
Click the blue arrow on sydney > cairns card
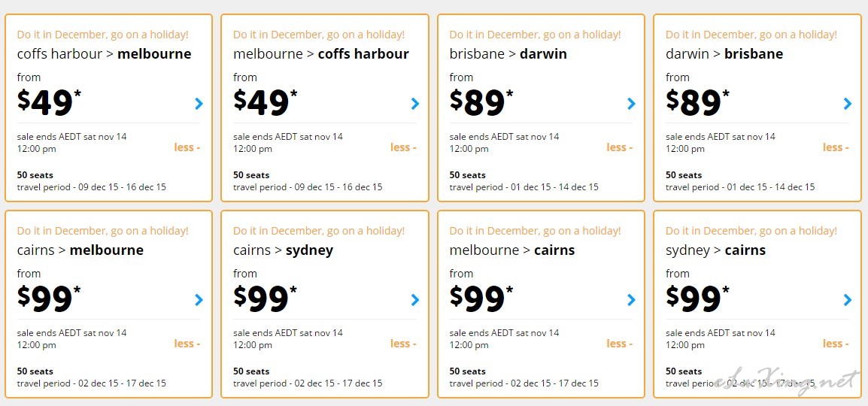848,300
